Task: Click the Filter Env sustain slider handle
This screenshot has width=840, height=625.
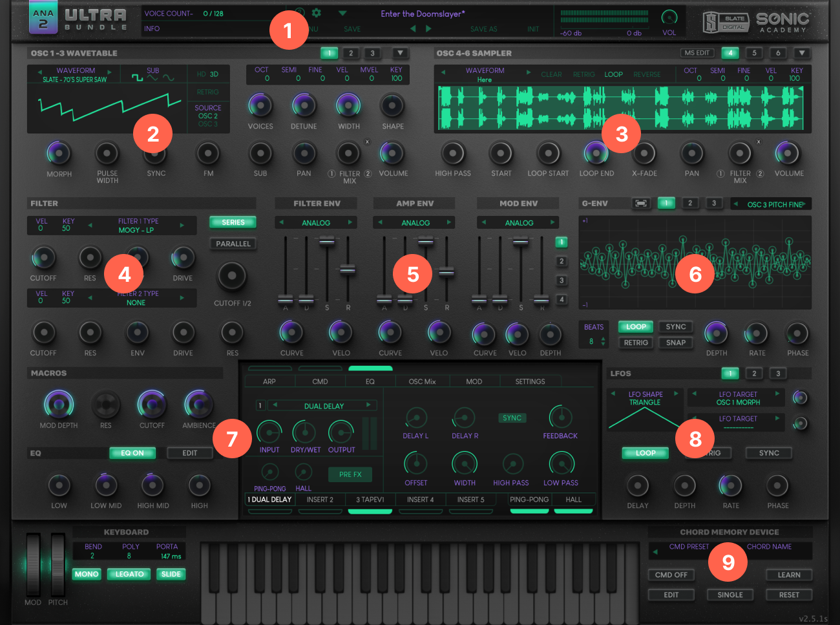Action: pyautogui.click(x=327, y=241)
